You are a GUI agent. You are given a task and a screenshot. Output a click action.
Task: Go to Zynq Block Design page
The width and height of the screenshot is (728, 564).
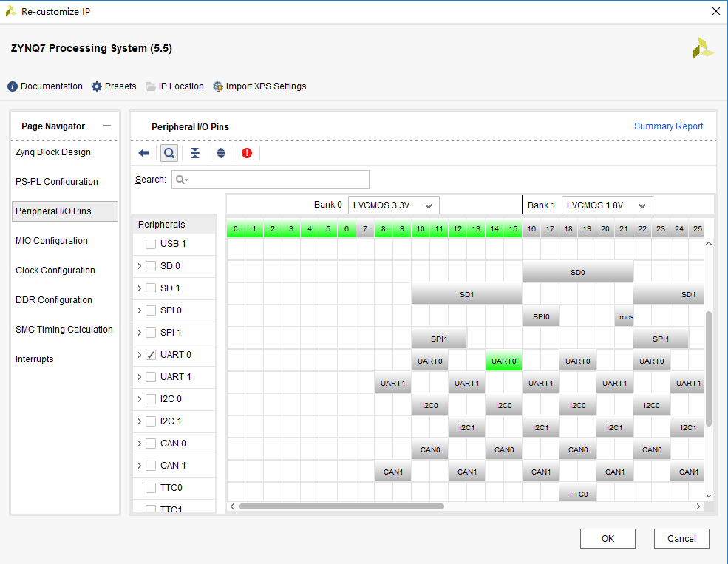tap(53, 152)
